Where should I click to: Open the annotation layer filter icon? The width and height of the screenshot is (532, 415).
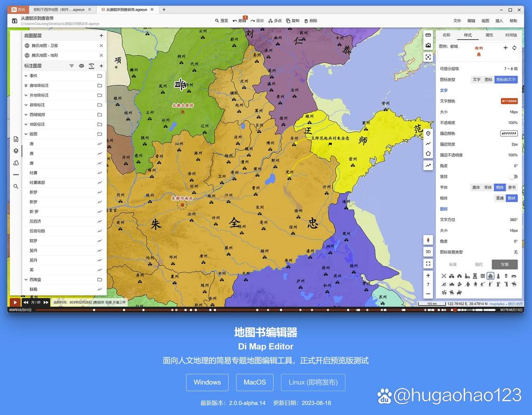click(72, 66)
